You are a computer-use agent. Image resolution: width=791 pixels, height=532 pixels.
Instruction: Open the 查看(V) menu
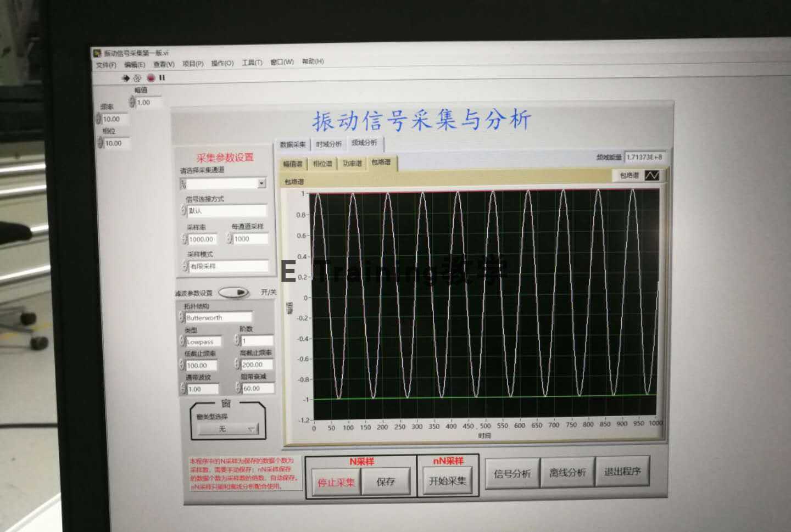click(164, 64)
